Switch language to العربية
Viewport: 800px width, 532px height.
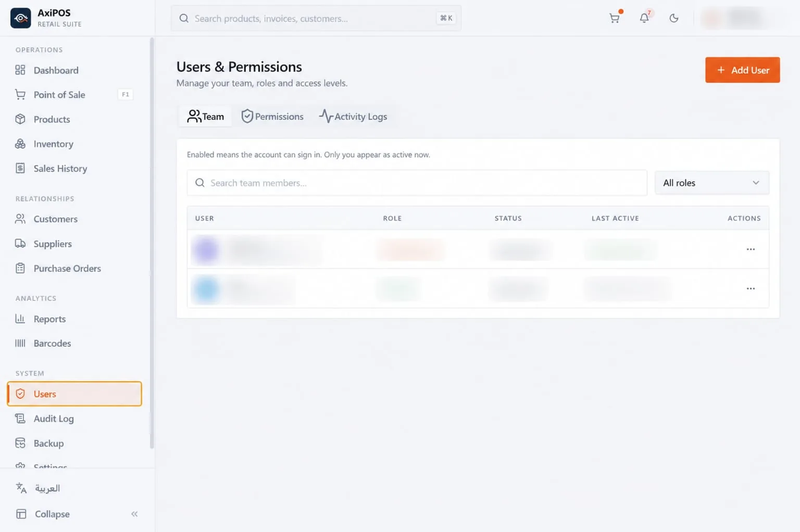[47, 488]
